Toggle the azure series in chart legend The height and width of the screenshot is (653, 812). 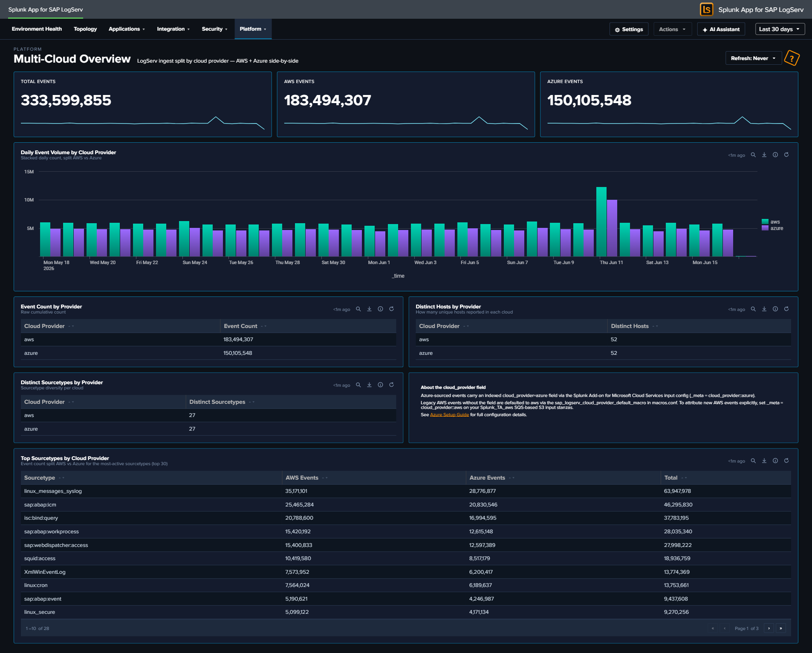772,228
